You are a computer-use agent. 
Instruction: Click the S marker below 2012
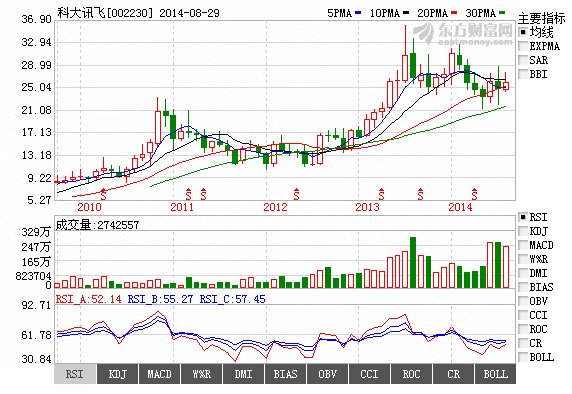point(296,194)
